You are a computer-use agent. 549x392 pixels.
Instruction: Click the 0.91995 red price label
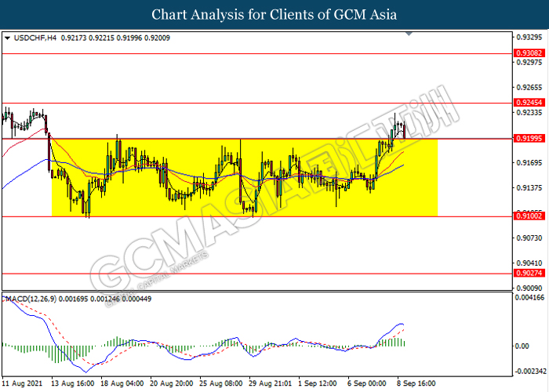pyautogui.click(x=529, y=139)
